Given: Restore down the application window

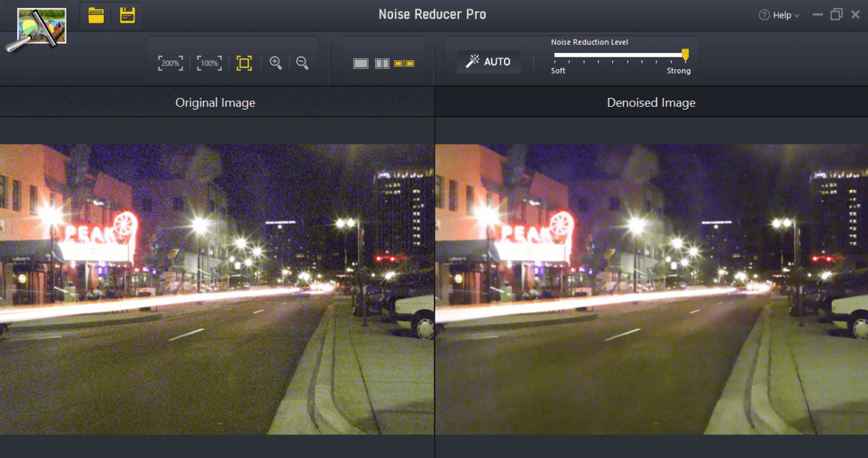Looking at the screenshot, I should pyautogui.click(x=836, y=15).
